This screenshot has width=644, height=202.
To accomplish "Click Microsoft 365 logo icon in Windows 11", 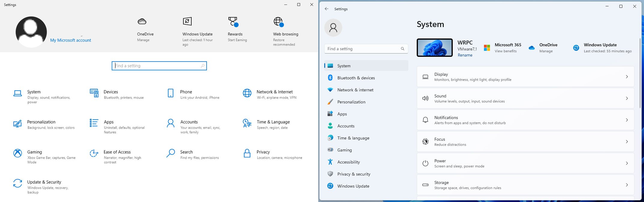I will coord(487,48).
